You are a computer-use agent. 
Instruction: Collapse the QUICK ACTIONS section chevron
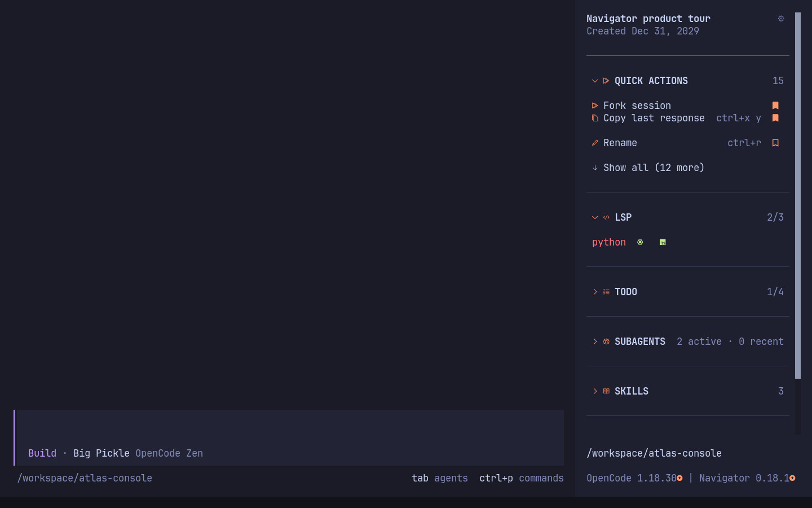595,81
